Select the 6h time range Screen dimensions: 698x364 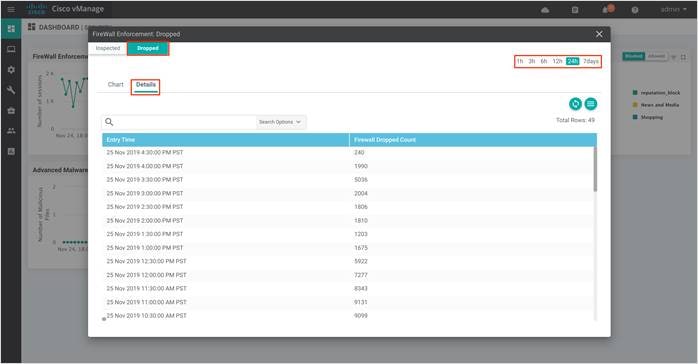click(x=544, y=61)
